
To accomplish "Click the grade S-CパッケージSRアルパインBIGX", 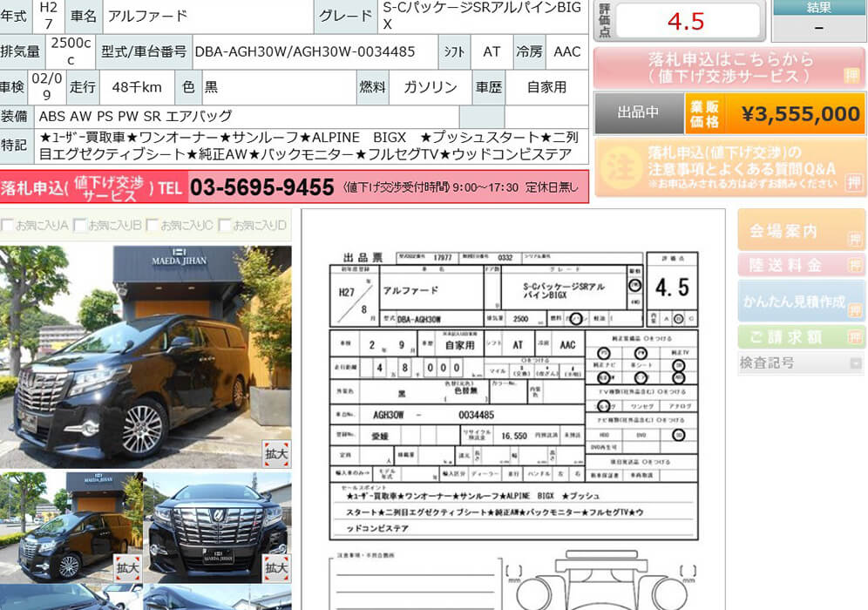I will coord(482,16).
